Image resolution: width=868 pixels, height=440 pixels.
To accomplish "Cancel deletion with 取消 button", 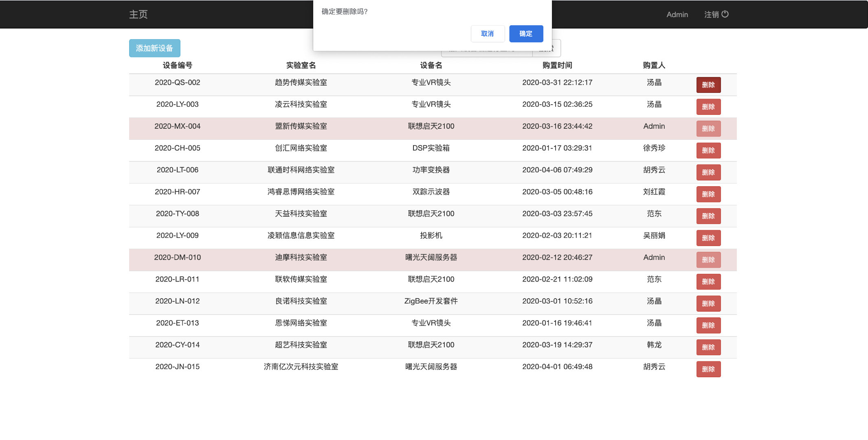I will (488, 34).
